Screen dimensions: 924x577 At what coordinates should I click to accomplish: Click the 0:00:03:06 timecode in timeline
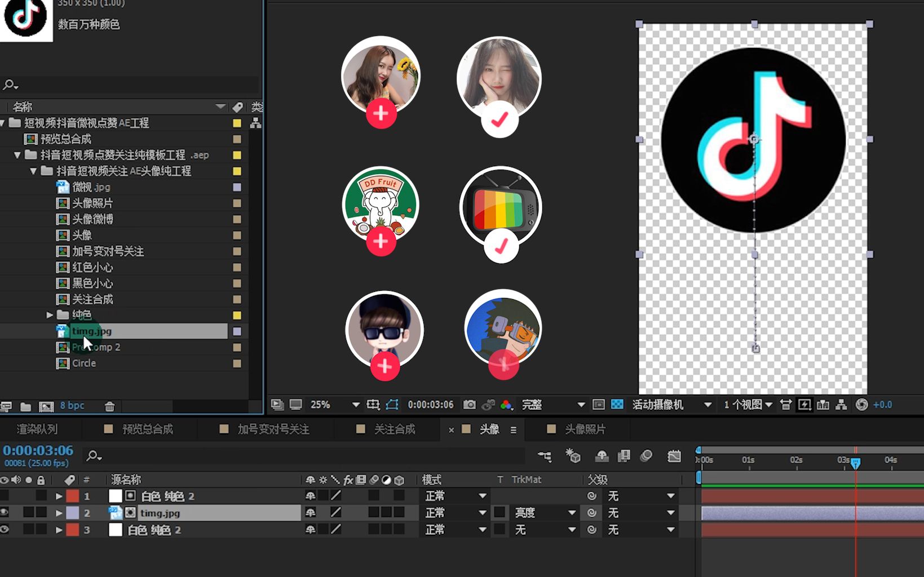(38, 450)
